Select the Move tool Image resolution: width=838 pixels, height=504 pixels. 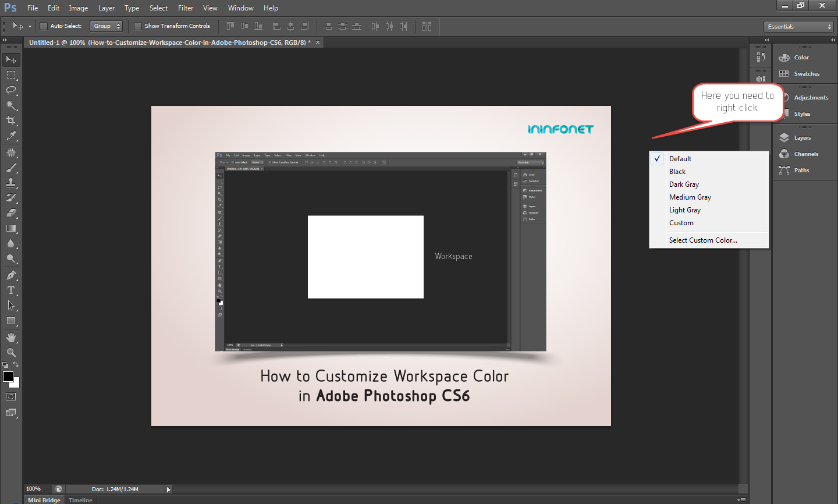coord(11,59)
